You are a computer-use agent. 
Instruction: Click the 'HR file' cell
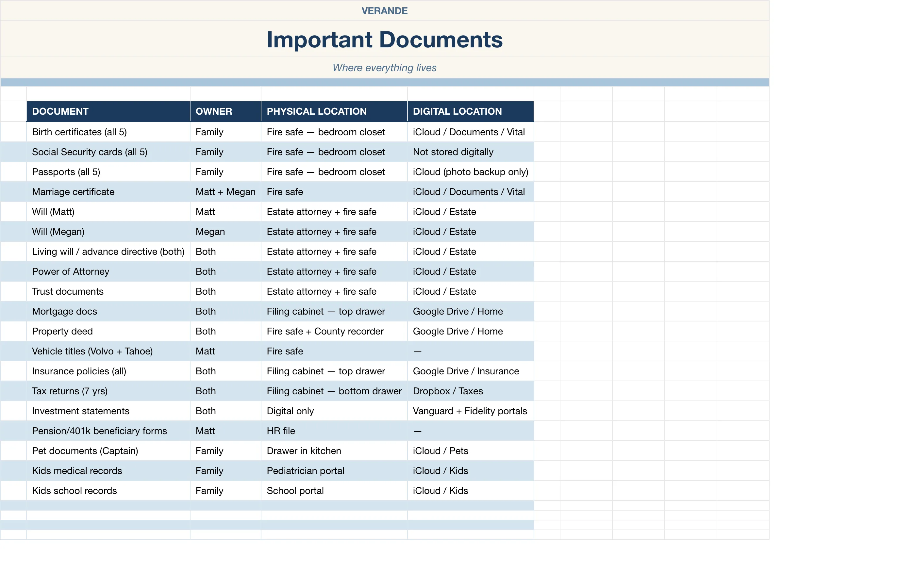pyautogui.click(x=334, y=431)
